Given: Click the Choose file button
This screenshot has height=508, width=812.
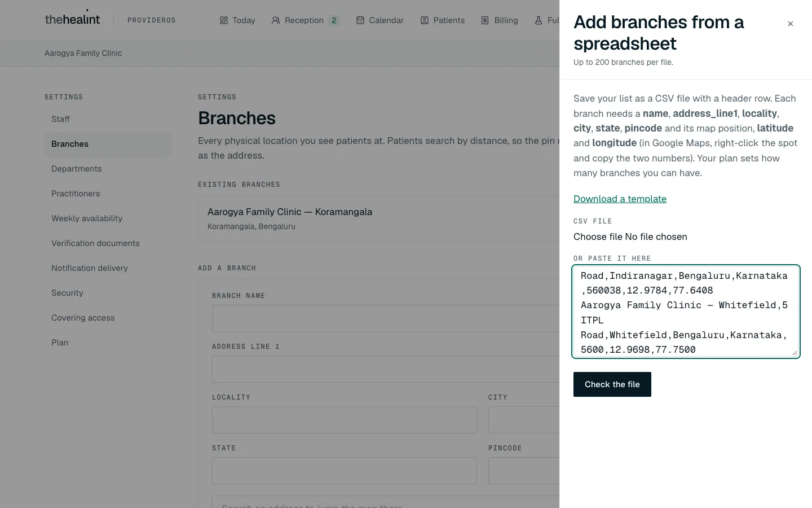Looking at the screenshot, I should 598,237.
